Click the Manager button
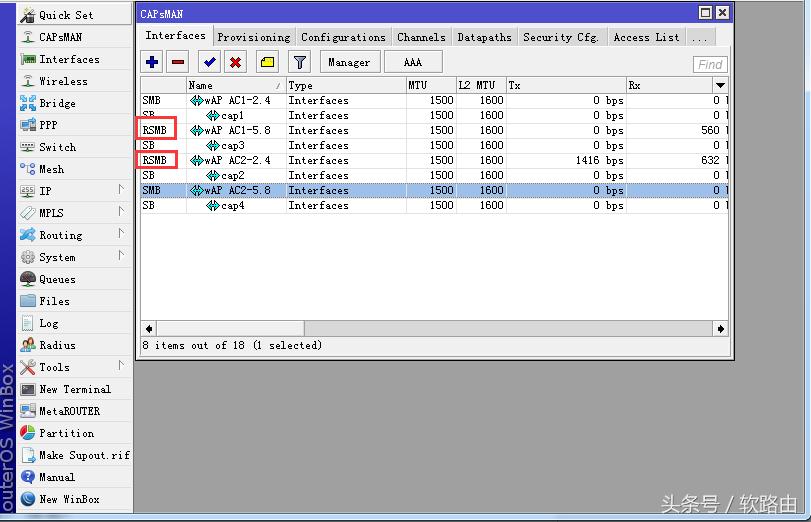The height and width of the screenshot is (522, 811). 349,62
